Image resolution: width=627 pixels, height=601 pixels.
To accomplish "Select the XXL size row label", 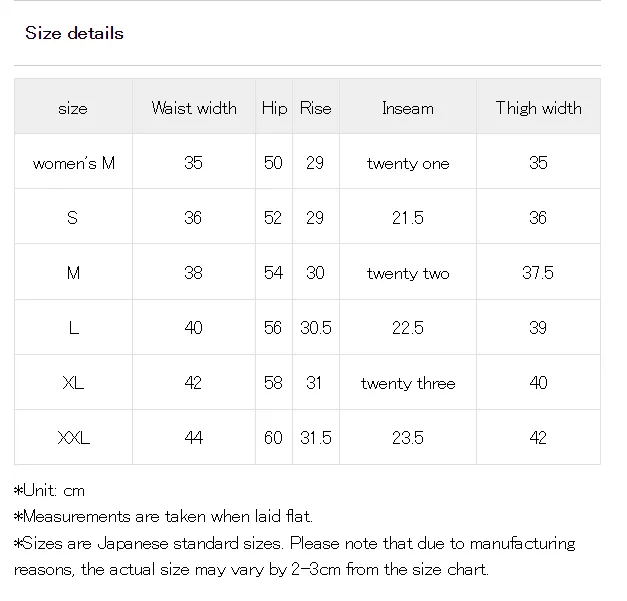I will (x=74, y=437).
